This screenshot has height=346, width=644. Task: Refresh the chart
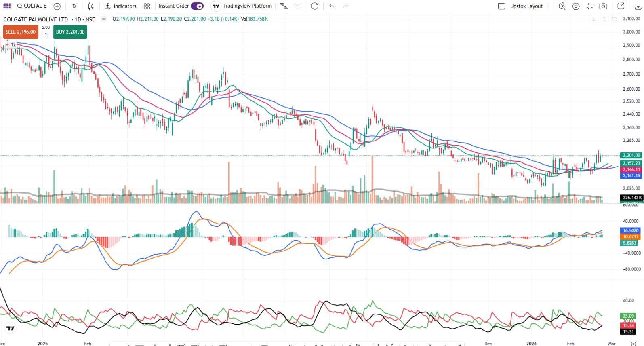click(x=315, y=6)
